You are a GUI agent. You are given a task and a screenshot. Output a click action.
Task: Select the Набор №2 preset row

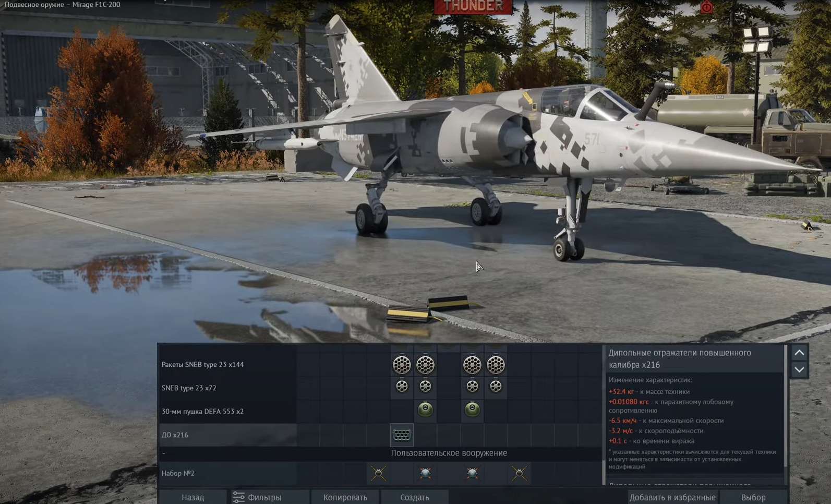coord(380,473)
